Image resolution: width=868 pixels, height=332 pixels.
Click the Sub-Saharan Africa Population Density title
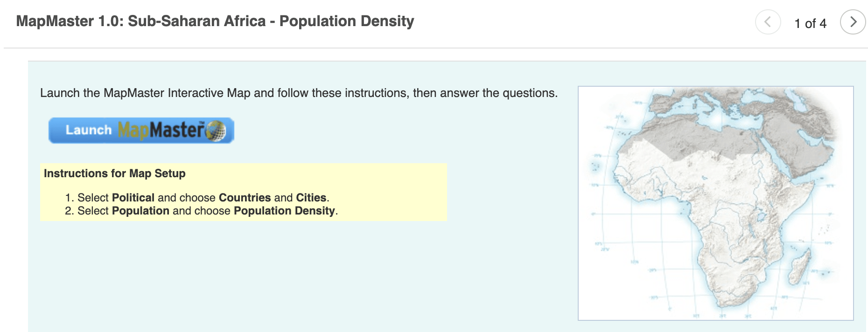(x=215, y=21)
